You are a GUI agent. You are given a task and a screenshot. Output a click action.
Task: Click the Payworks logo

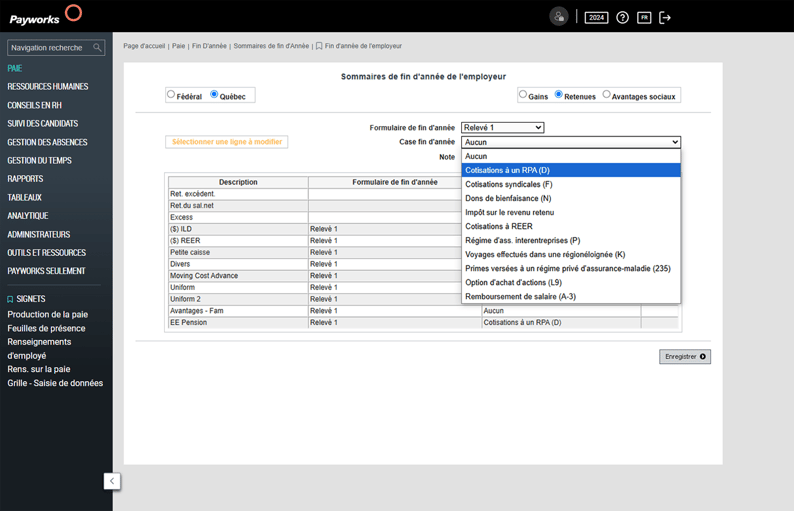[x=46, y=16]
